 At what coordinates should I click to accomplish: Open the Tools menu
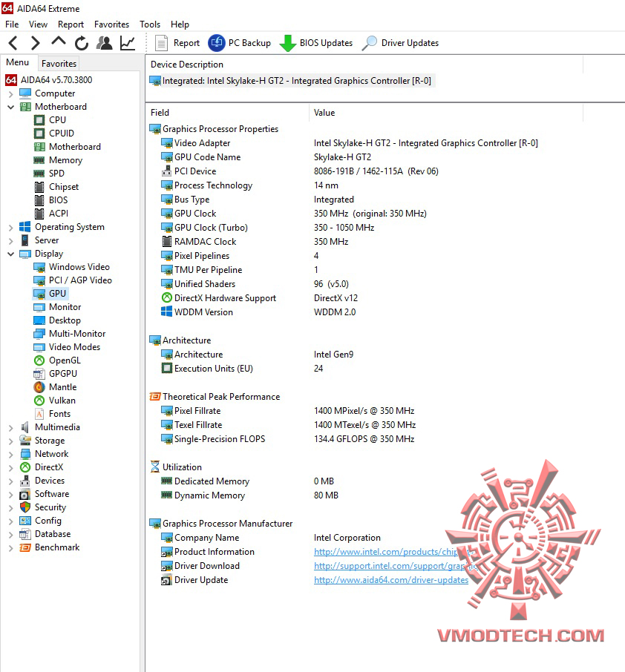[x=149, y=24]
